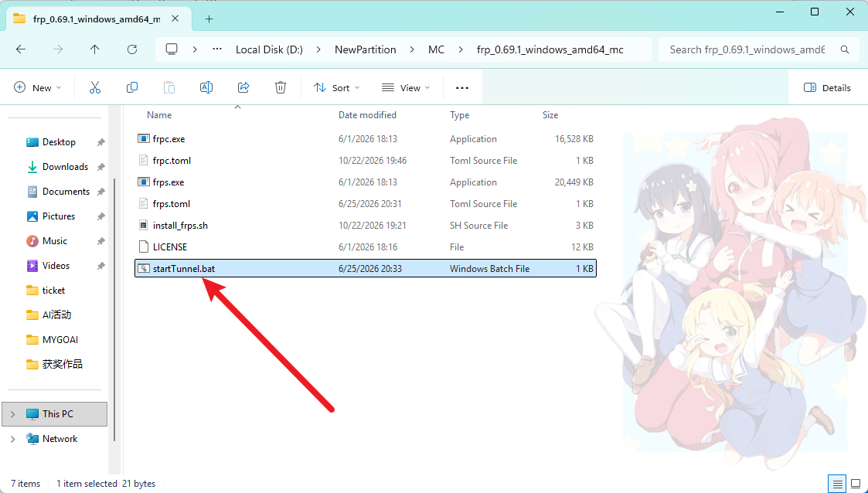
Task: Select the frp_0.69.1_windows_amd64_mc tab
Action: click(x=97, y=19)
